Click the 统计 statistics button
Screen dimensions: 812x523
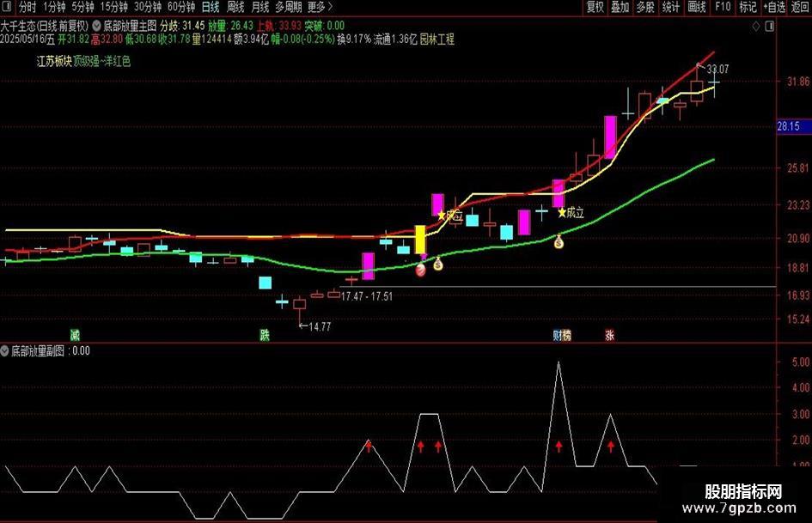tap(670, 7)
